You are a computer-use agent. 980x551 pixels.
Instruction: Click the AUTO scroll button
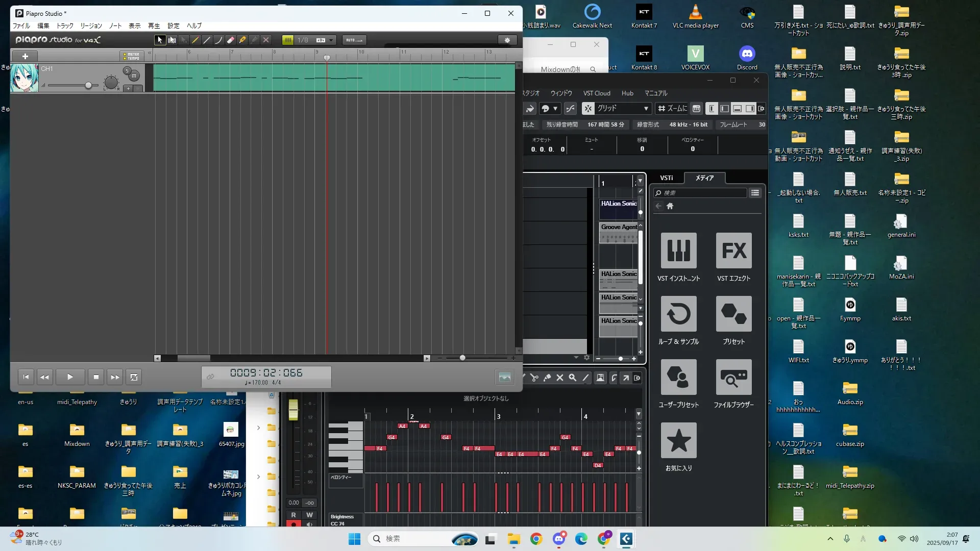(x=354, y=40)
